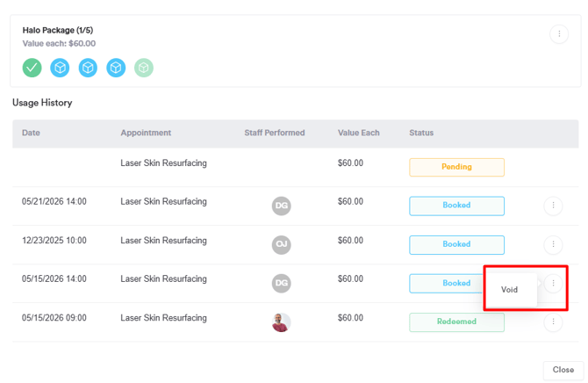Select the second package unit cube icon
This screenshot has height=383, width=588.
(x=60, y=68)
